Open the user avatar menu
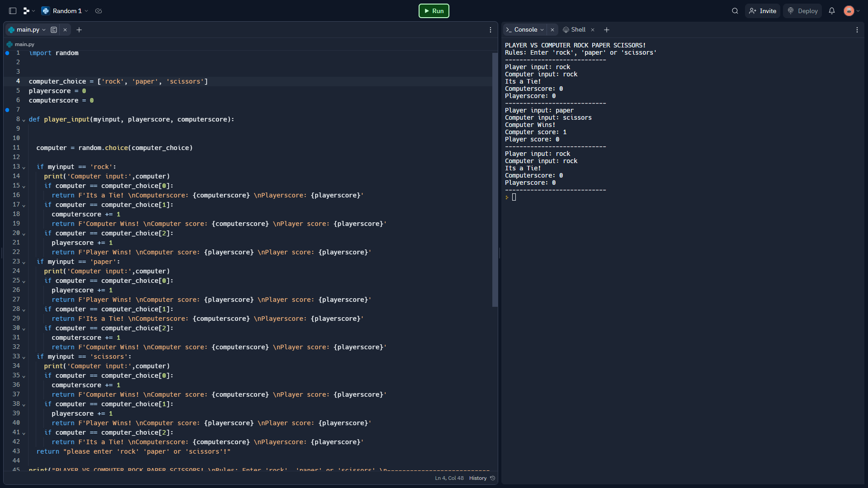Screen dimensions: 868x488 (x=851, y=11)
